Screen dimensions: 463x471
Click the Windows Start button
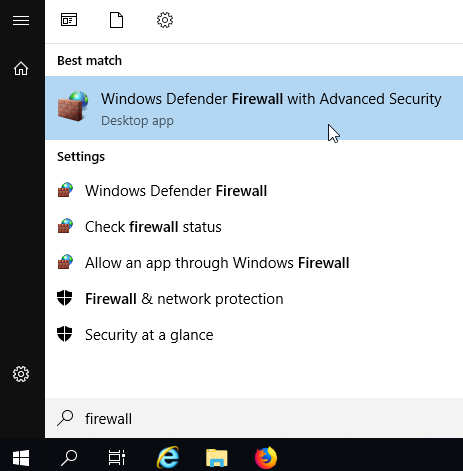point(21,458)
